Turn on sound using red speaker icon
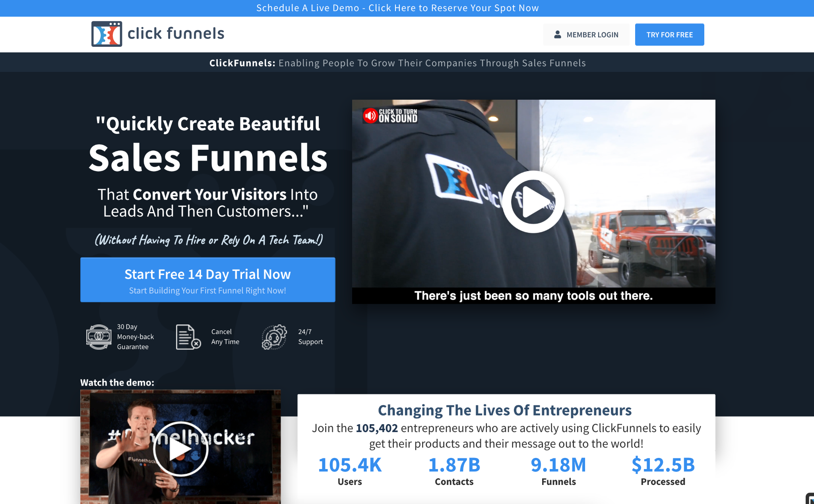 click(370, 116)
